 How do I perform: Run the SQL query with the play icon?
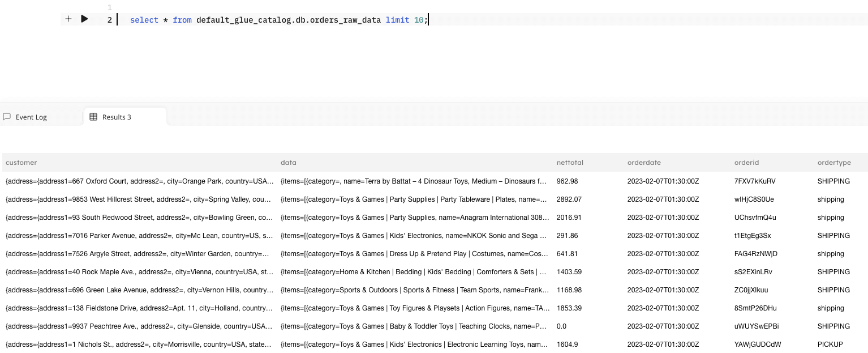(x=84, y=19)
